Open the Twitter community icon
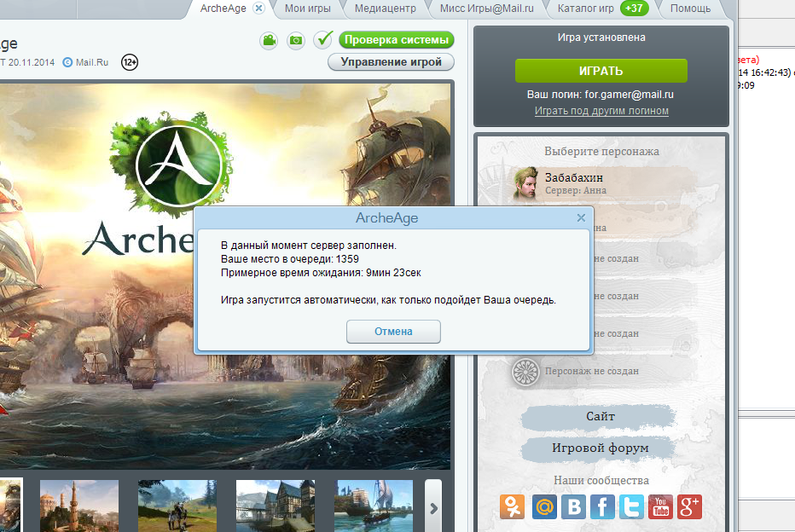 coord(631,506)
